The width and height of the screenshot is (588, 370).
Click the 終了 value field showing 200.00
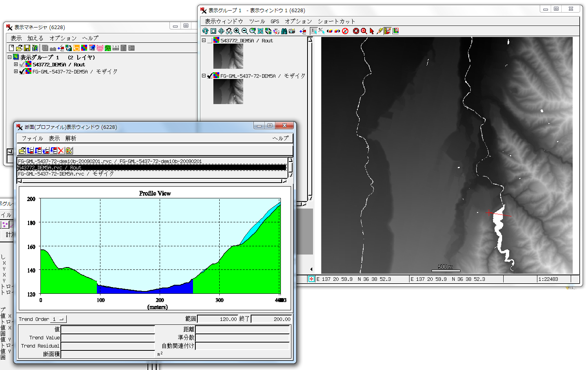tap(271, 319)
